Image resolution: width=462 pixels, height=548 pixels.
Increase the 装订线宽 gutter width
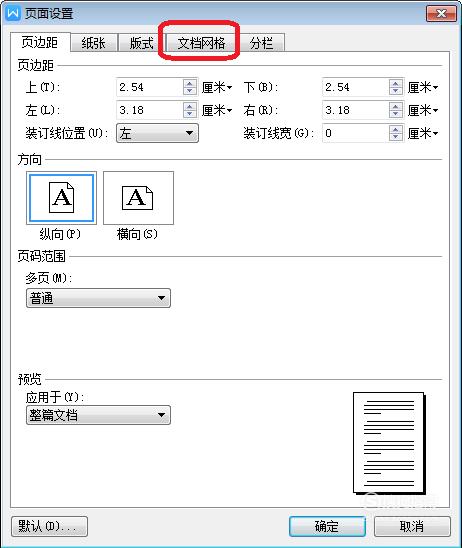tap(395, 129)
